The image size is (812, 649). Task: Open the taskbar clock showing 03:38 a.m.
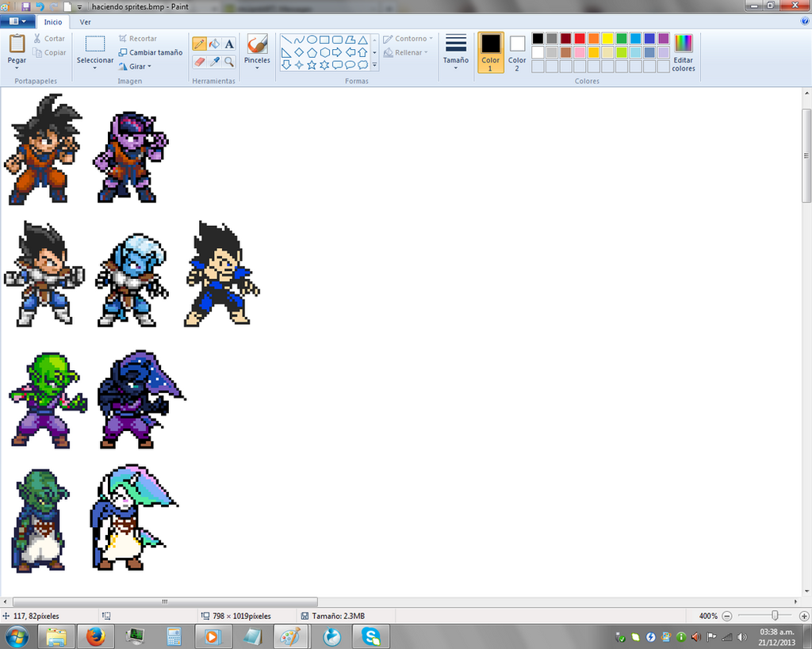pos(777,637)
